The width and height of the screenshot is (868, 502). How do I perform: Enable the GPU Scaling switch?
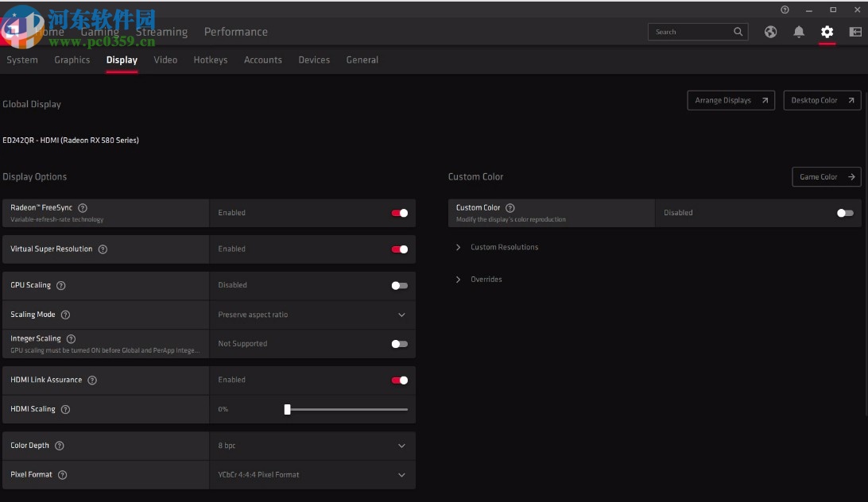point(399,285)
